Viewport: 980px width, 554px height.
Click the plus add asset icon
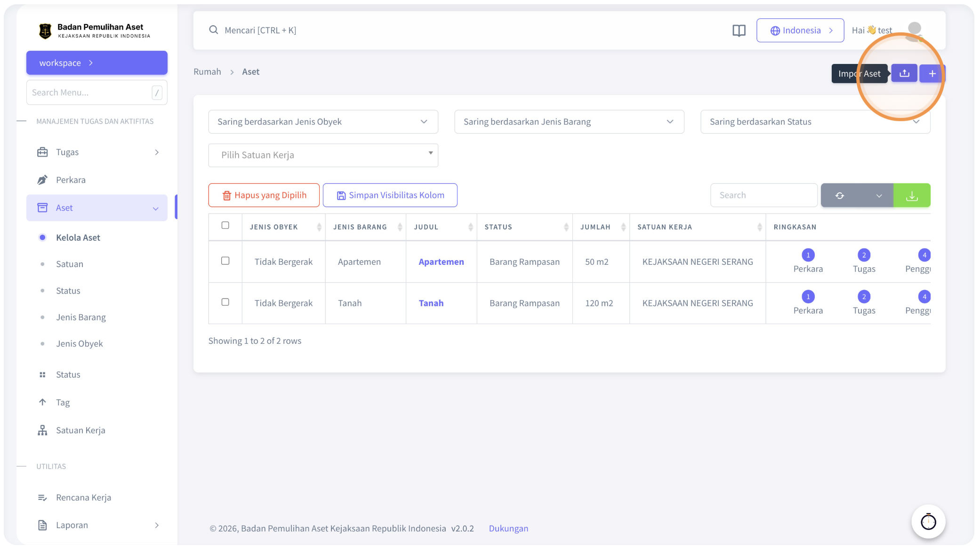point(932,73)
